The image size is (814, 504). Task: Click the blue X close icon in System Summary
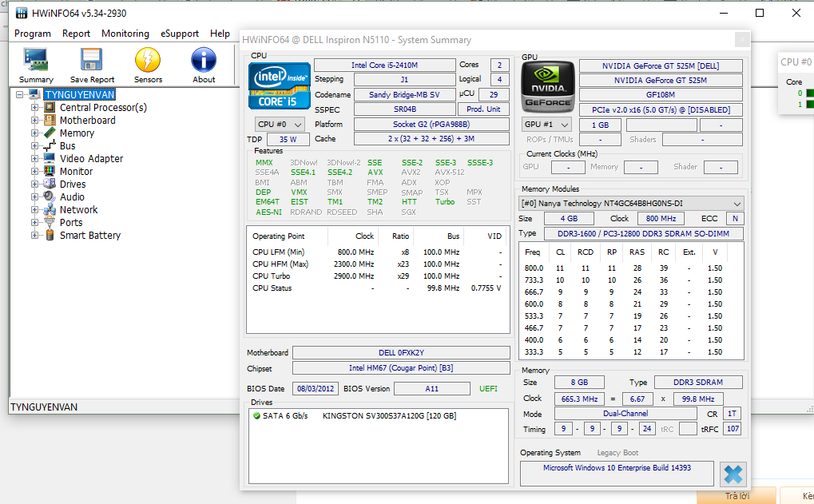click(733, 474)
